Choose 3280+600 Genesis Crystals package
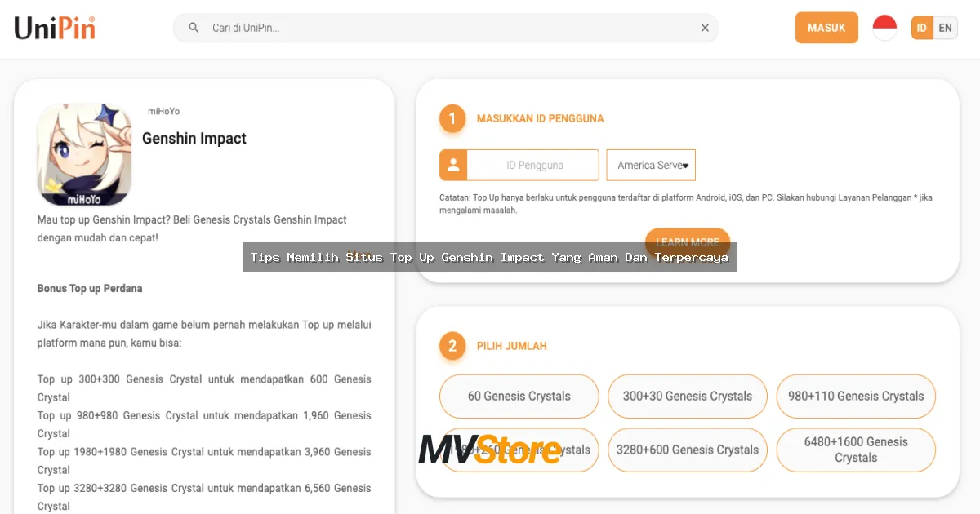The width and height of the screenshot is (980, 514). 688,450
